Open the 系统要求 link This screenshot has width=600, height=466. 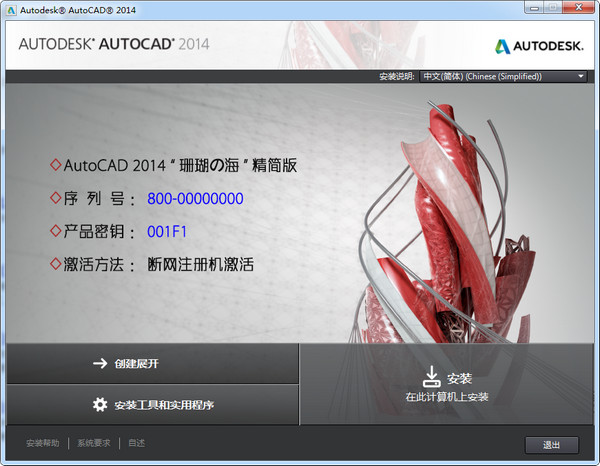tap(94, 443)
